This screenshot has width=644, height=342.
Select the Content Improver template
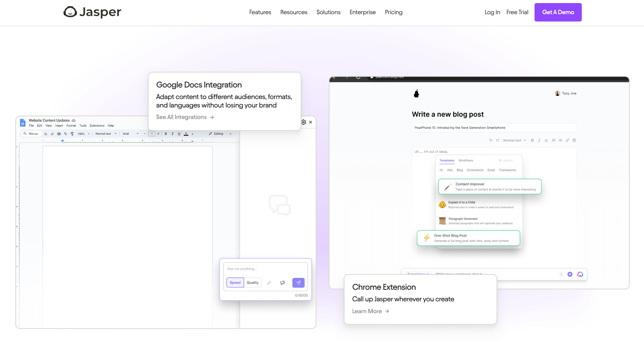(490, 187)
